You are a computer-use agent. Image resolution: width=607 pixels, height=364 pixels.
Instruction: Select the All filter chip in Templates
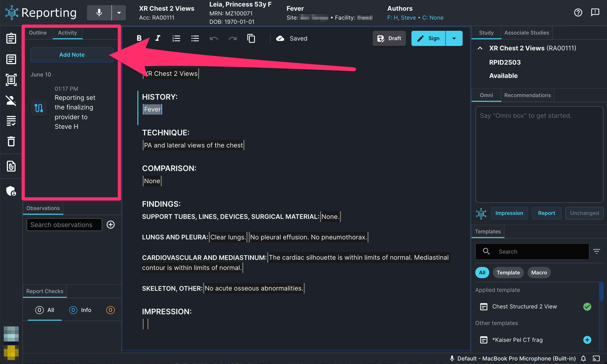point(482,273)
